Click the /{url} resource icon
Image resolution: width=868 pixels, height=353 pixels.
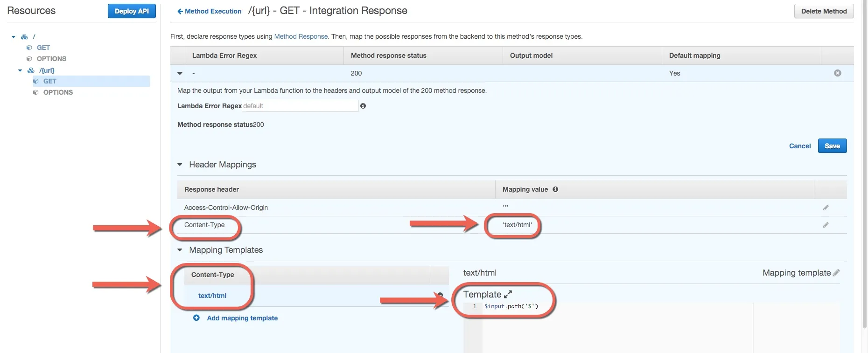tap(31, 70)
